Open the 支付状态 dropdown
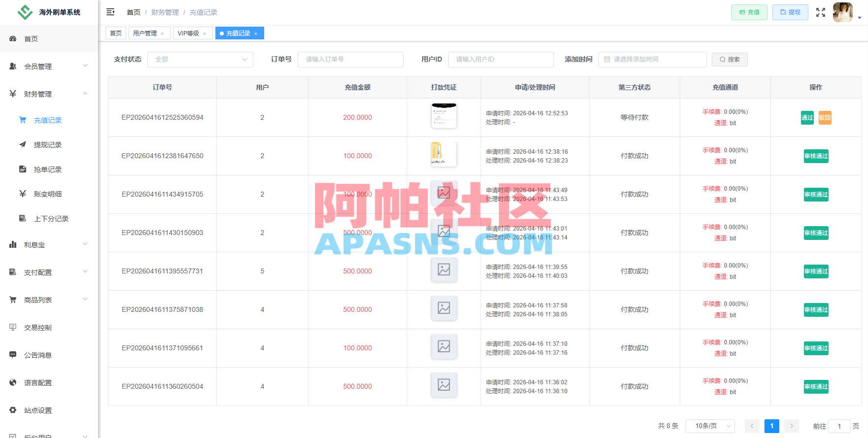This screenshot has height=438, width=868. click(200, 60)
